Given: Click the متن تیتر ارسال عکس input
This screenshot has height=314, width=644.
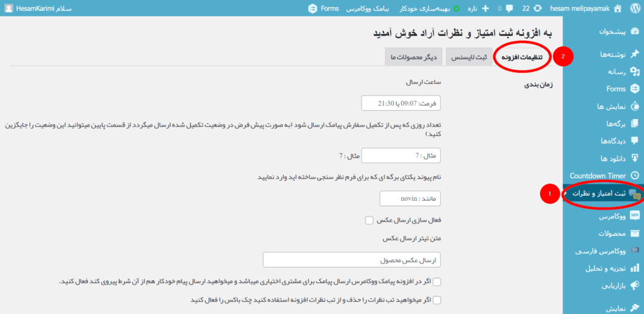Looking at the screenshot, I should (x=352, y=260).
